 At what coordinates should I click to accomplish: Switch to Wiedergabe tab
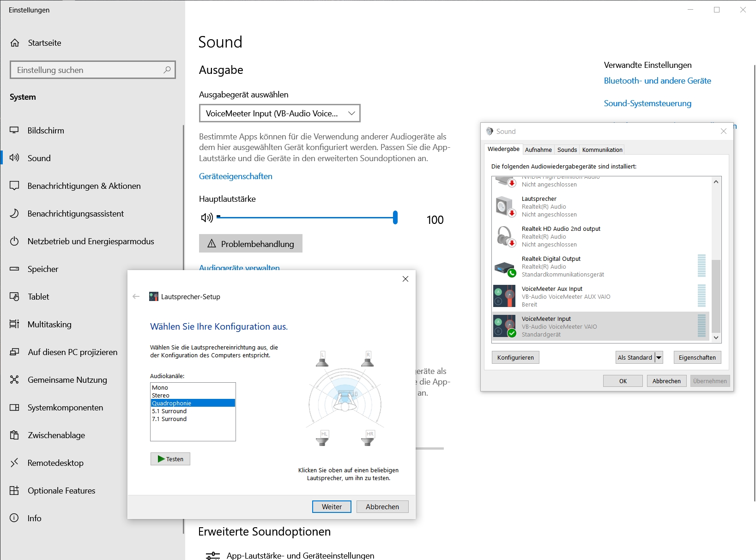pos(503,149)
